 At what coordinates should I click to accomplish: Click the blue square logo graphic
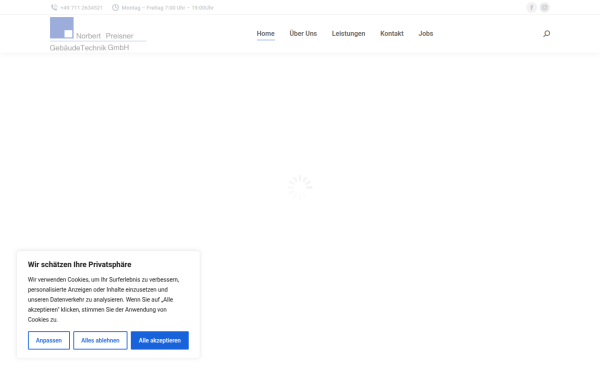point(62,28)
